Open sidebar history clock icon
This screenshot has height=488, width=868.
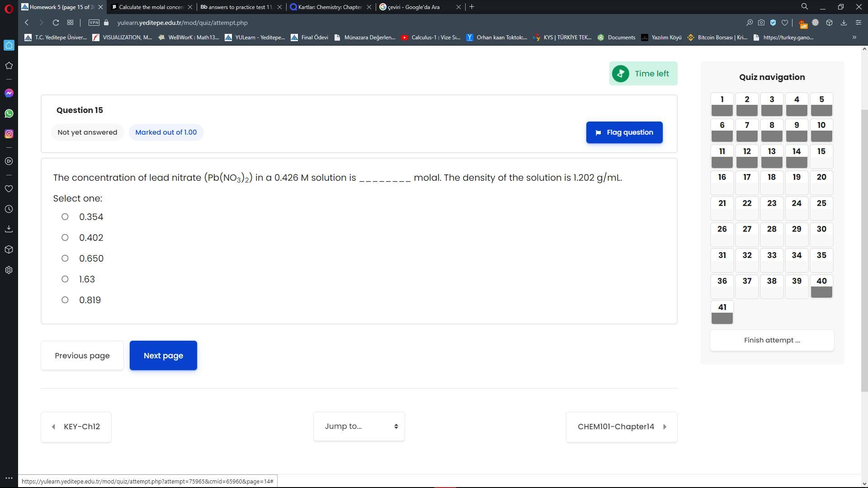tap(9, 209)
